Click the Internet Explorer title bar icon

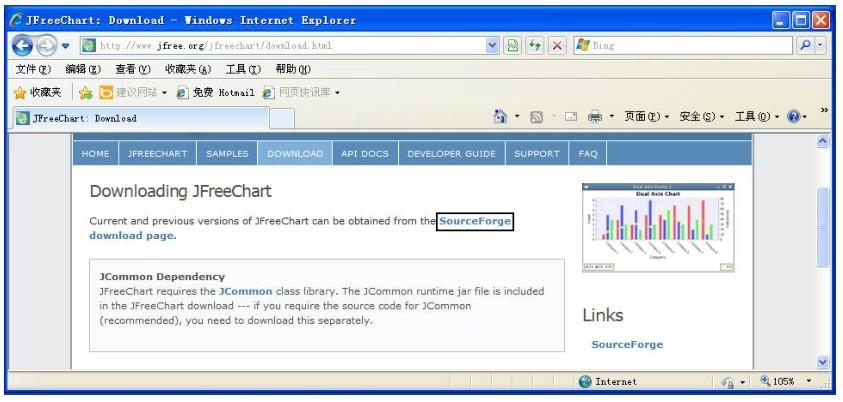point(17,20)
